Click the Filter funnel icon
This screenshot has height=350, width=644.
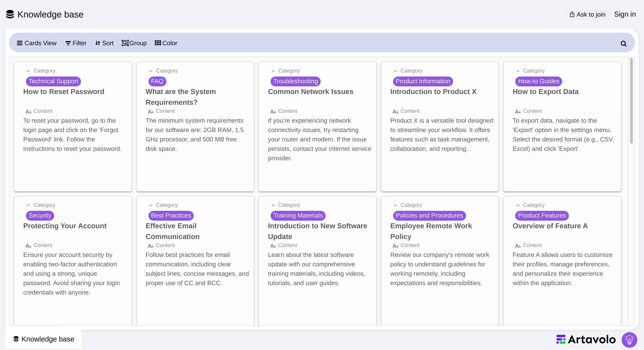pos(68,43)
